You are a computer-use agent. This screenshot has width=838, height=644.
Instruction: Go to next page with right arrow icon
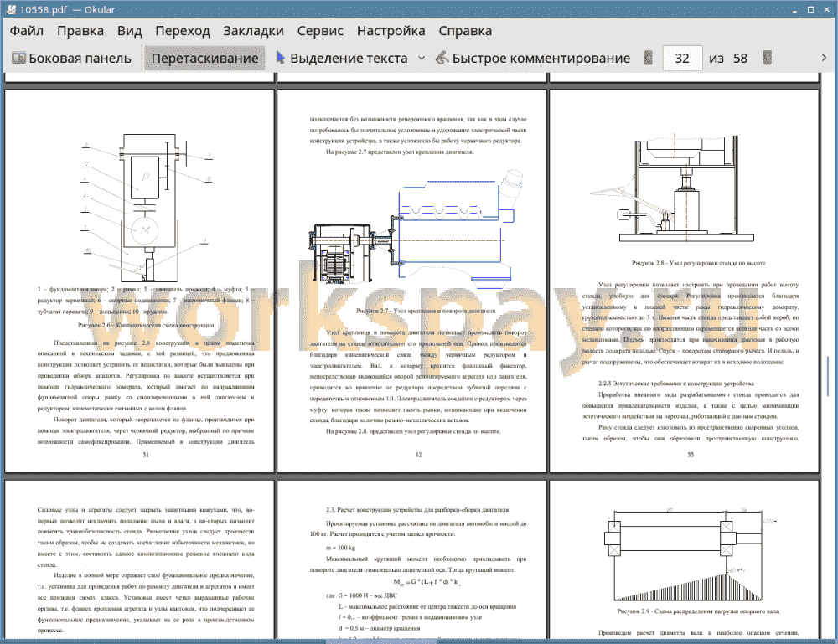pos(768,58)
